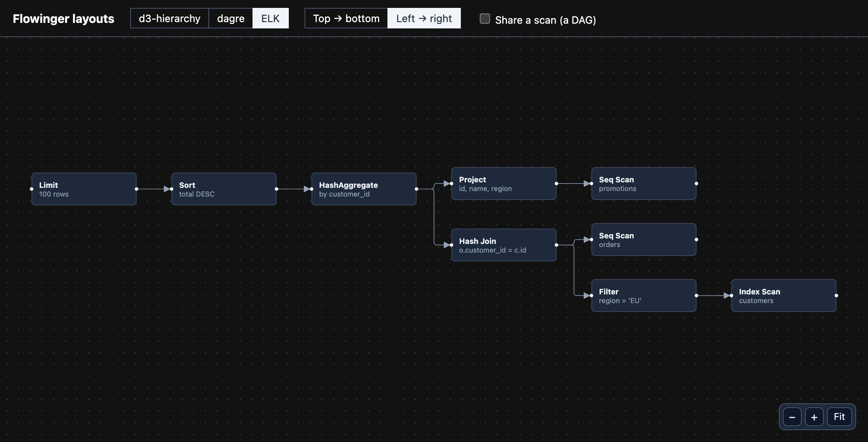Choose Top → bottom direction
868x442 pixels.
346,18
